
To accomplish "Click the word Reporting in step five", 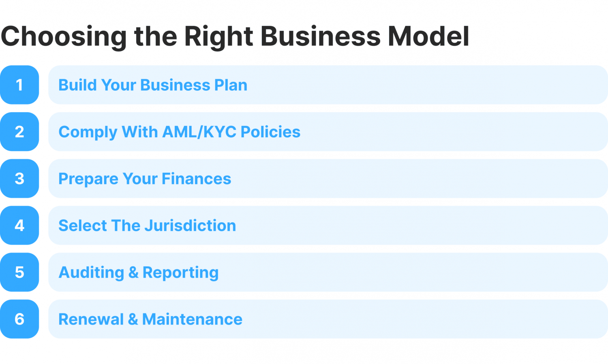I will click(180, 272).
